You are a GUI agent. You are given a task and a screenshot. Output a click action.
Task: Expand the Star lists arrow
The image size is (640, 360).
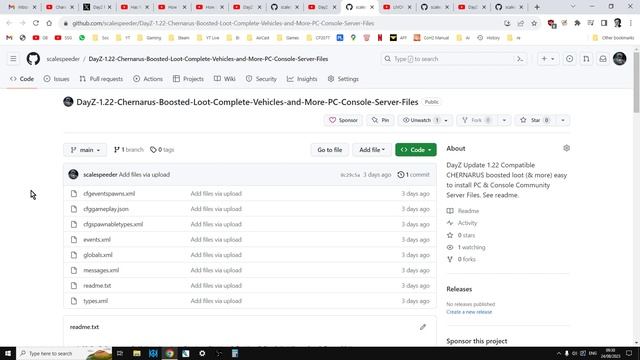click(563, 120)
